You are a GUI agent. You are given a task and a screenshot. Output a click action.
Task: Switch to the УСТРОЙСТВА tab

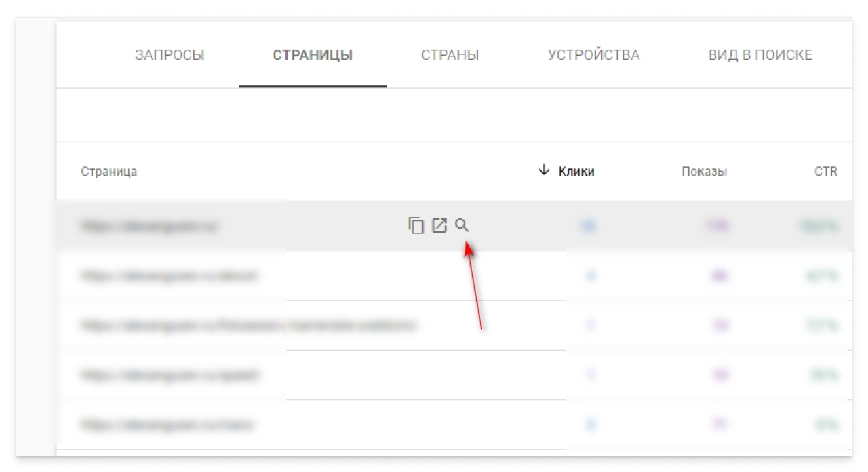click(592, 55)
